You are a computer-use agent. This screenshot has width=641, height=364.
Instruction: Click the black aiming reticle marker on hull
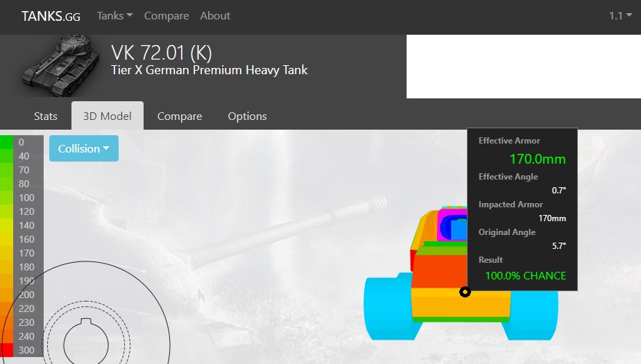point(465,292)
